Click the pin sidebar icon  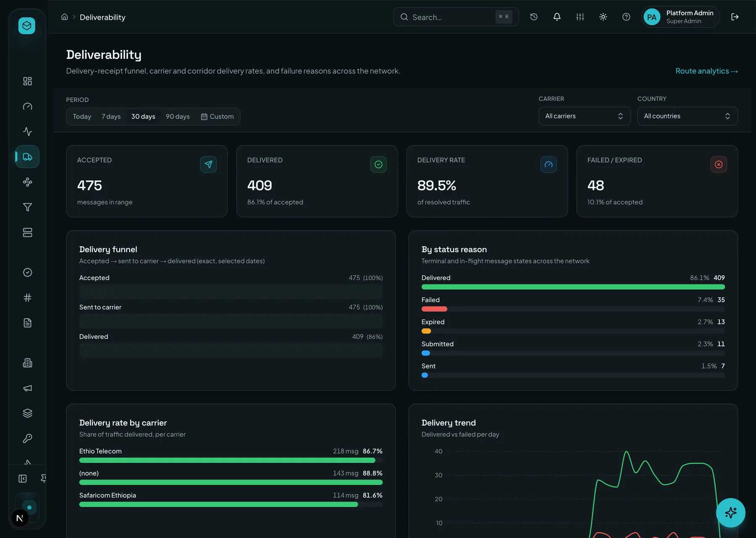[43, 478]
